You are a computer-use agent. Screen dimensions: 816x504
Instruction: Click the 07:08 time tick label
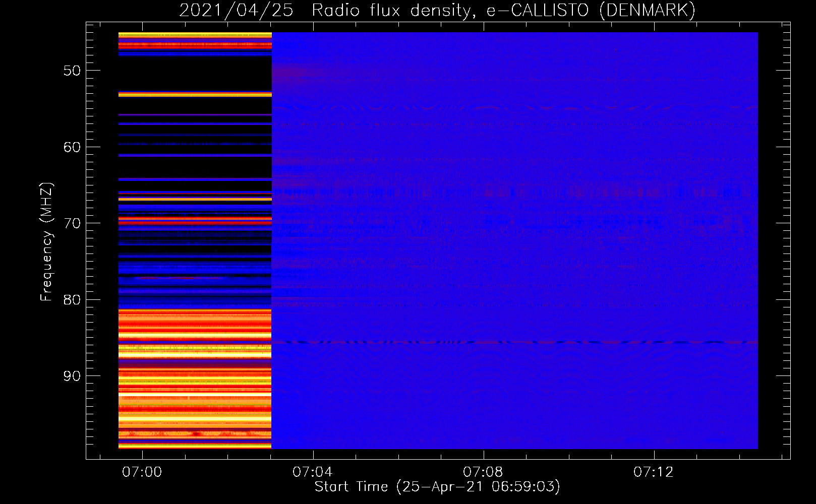[483, 472]
